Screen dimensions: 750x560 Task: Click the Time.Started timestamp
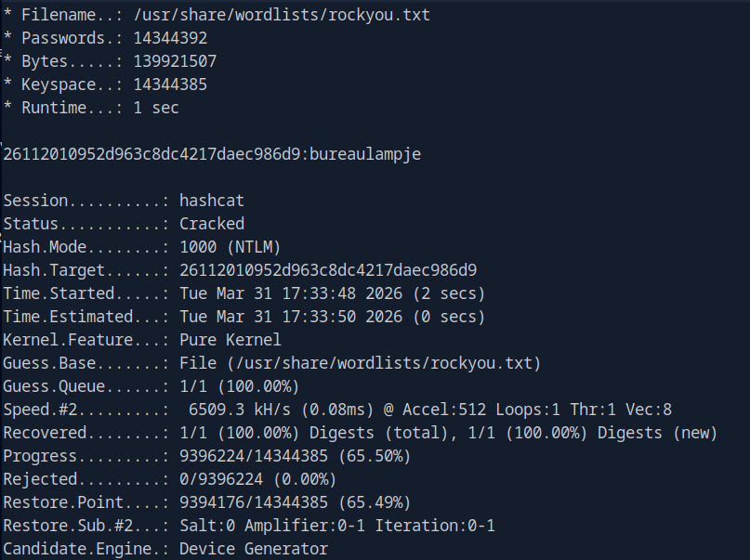pyautogui.click(x=333, y=293)
